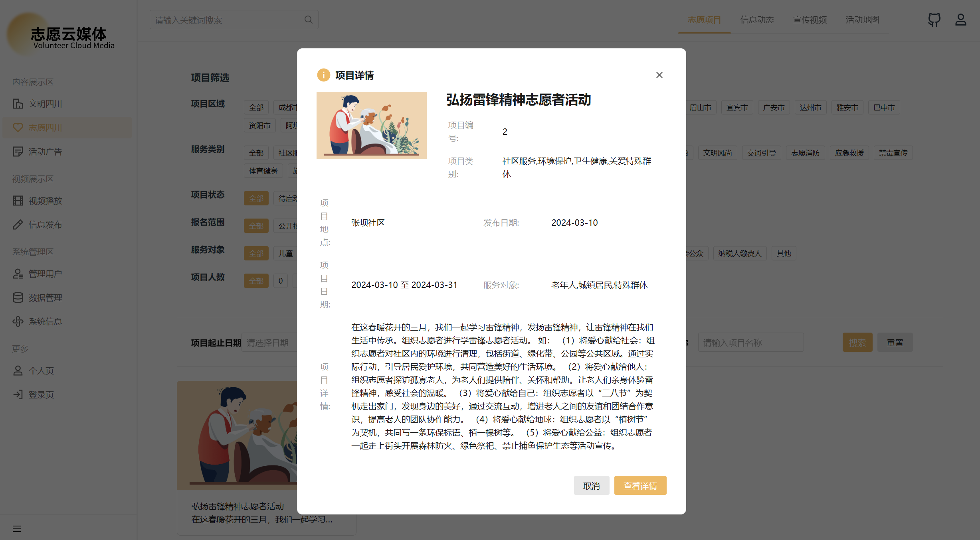Click the 查看详情 button
Screen dimensions: 980x540
640,485
